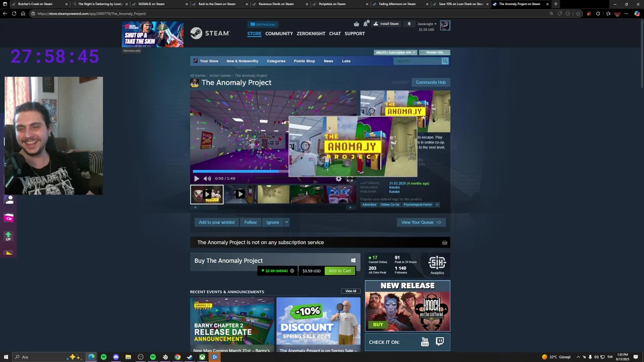
Task: Open Steam notifications bell with badge
Action: click(366, 24)
